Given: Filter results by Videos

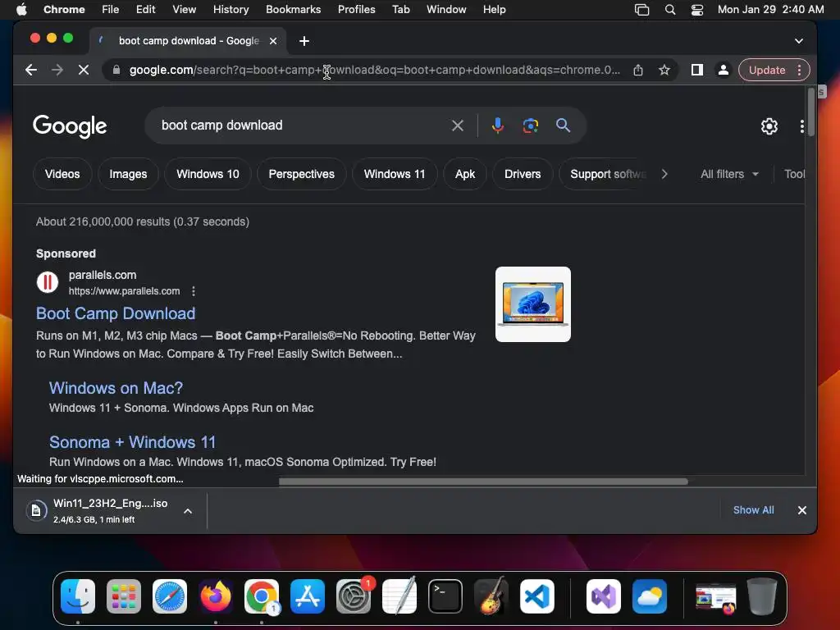Looking at the screenshot, I should [62, 174].
